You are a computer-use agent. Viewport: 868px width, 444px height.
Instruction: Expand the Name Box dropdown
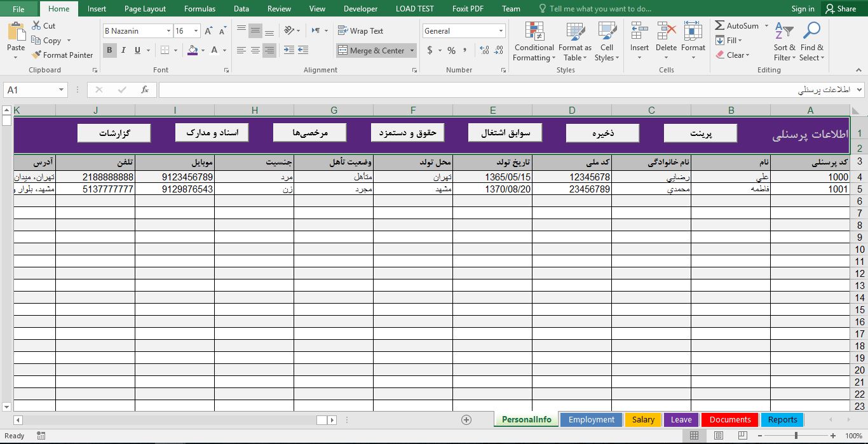[62, 90]
